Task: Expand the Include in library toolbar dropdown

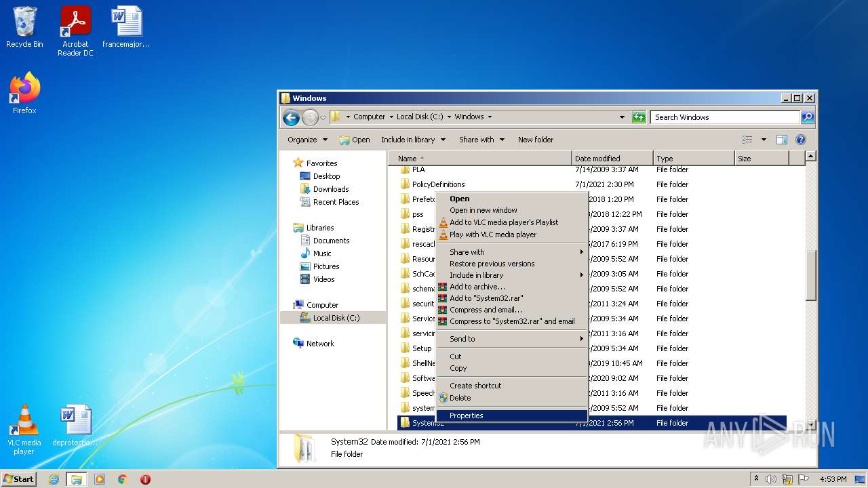Action: click(413, 140)
